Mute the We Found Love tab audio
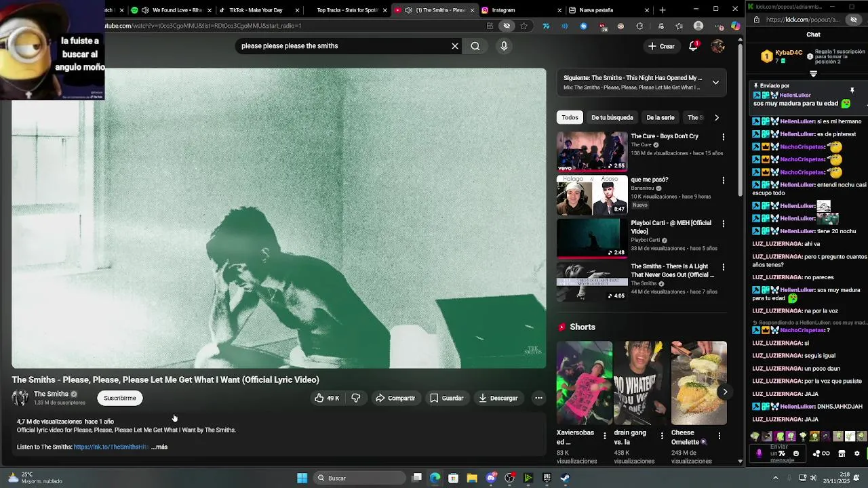This screenshot has height=488, width=868. click(x=145, y=10)
